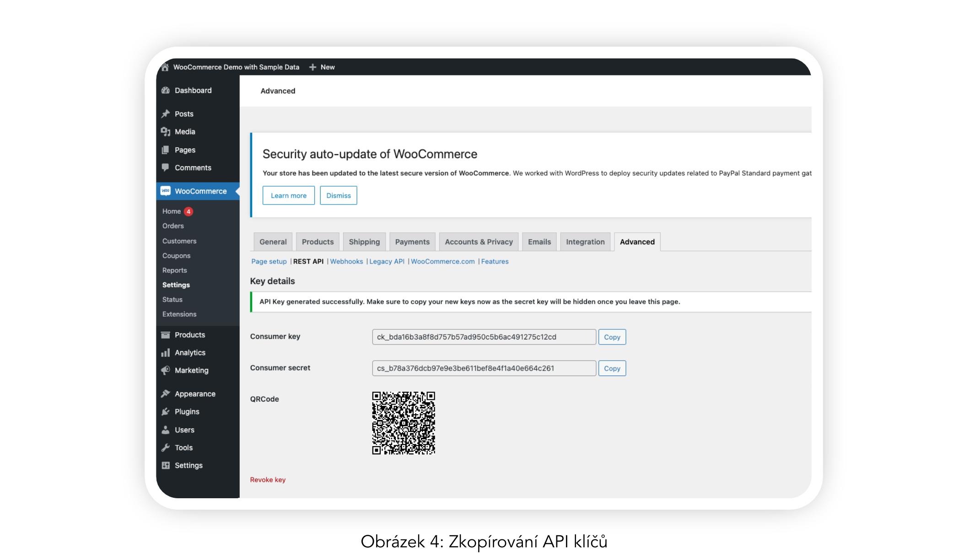Click the Revoke key link

tap(268, 480)
